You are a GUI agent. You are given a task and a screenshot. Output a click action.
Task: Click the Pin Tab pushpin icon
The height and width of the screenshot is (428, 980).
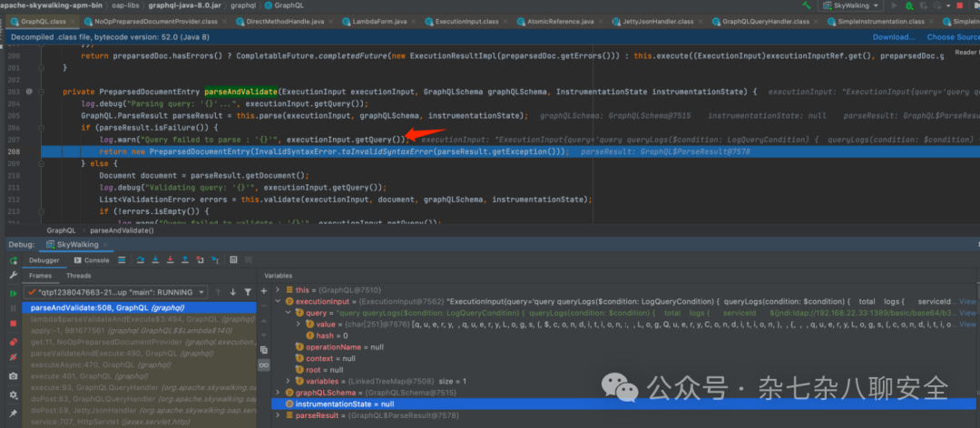(x=13, y=413)
